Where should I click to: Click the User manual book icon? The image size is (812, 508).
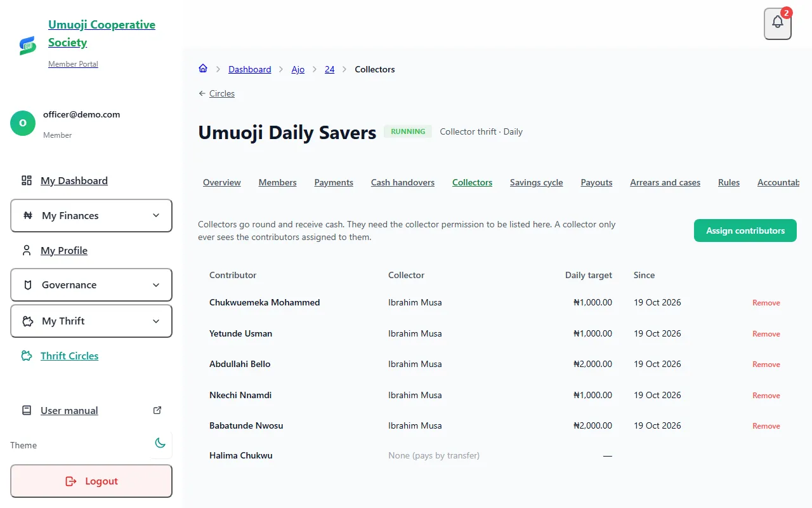pos(27,410)
